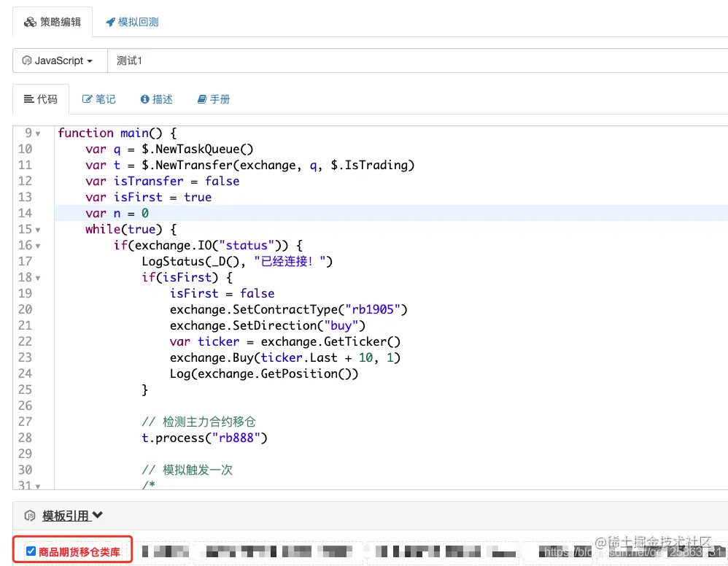Click on isTransfer in line 12
The height and width of the screenshot is (566, 728).
(x=149, y=181)
